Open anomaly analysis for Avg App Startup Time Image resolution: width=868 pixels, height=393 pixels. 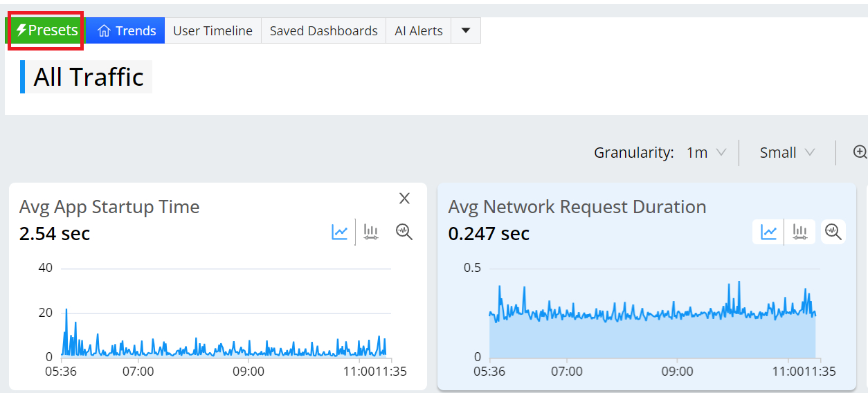click(x=404, y=232)
